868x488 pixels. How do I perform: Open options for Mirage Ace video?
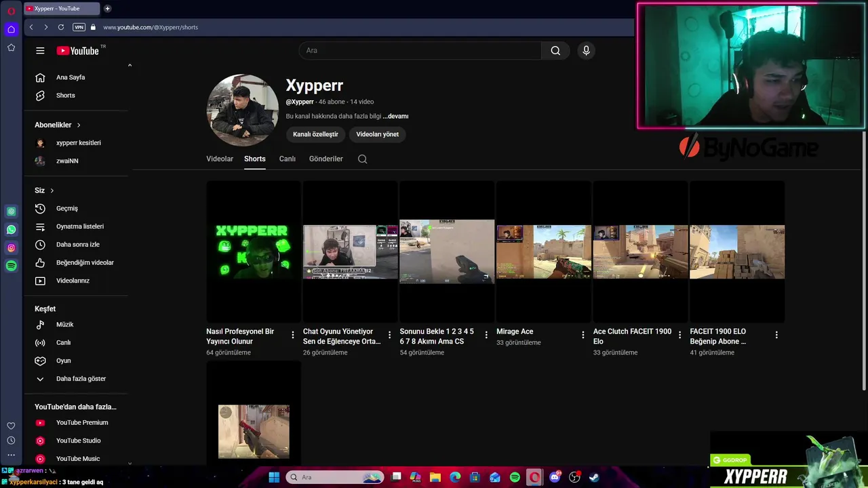tap(583, 335)
